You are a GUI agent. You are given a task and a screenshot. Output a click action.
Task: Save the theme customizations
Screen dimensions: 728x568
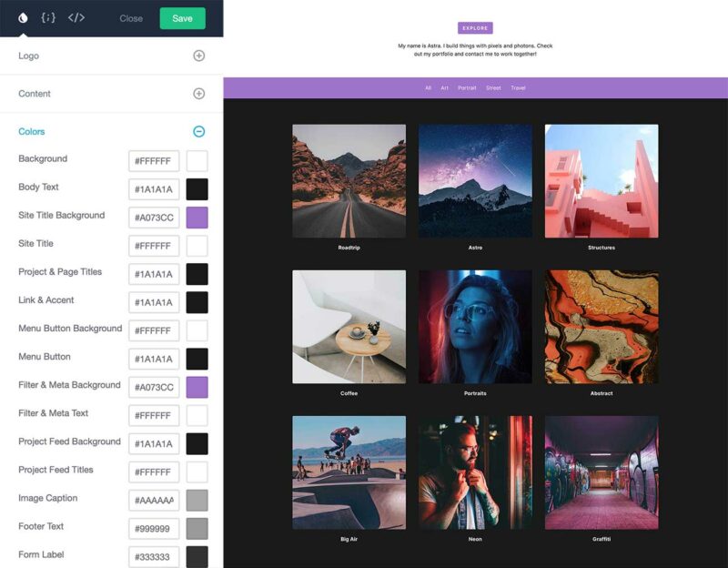pyautogui.click(x=182, y=17)
